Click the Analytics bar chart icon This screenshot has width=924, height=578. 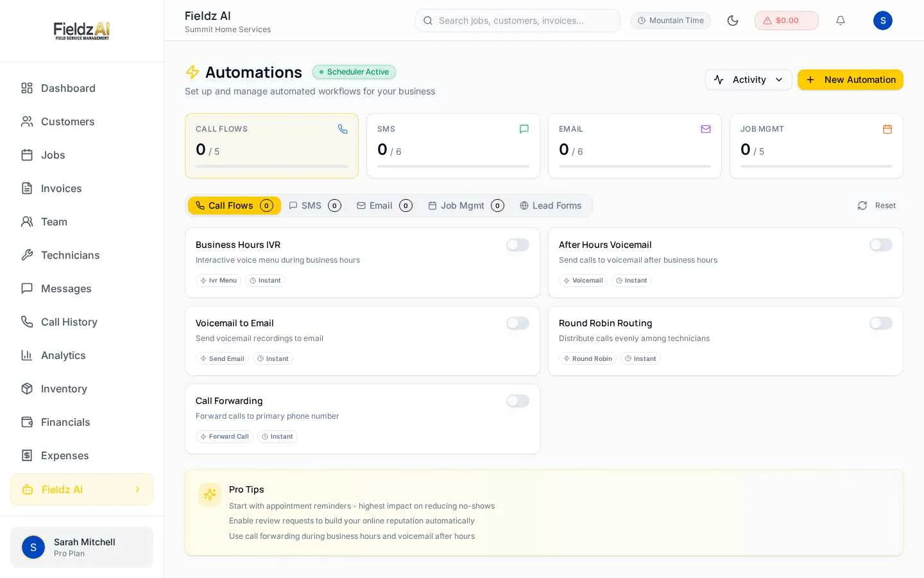pos(27,355)
